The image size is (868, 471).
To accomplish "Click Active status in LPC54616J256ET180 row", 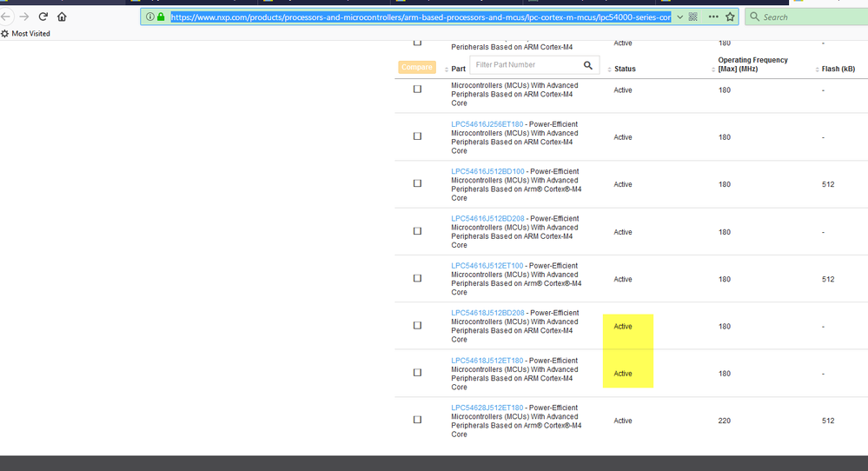I will 623,137.
